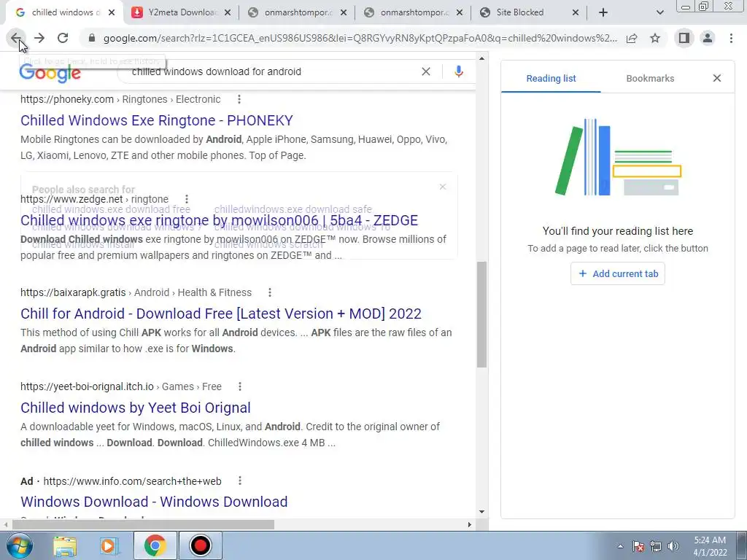Dismiss the People also search for box

[x=443, y=187]
